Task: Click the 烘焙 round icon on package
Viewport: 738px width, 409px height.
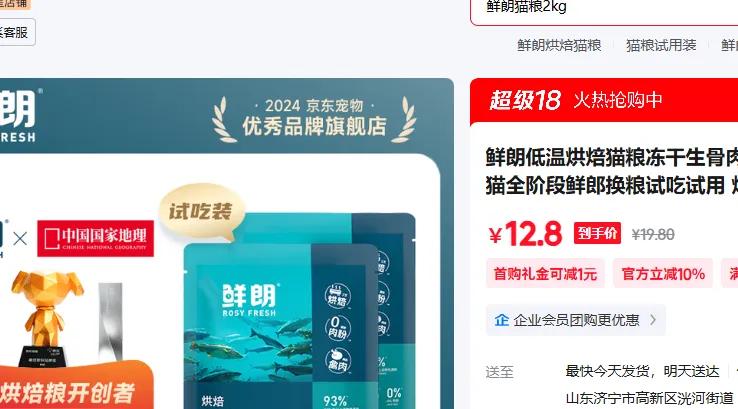Action: coord(337,296)
